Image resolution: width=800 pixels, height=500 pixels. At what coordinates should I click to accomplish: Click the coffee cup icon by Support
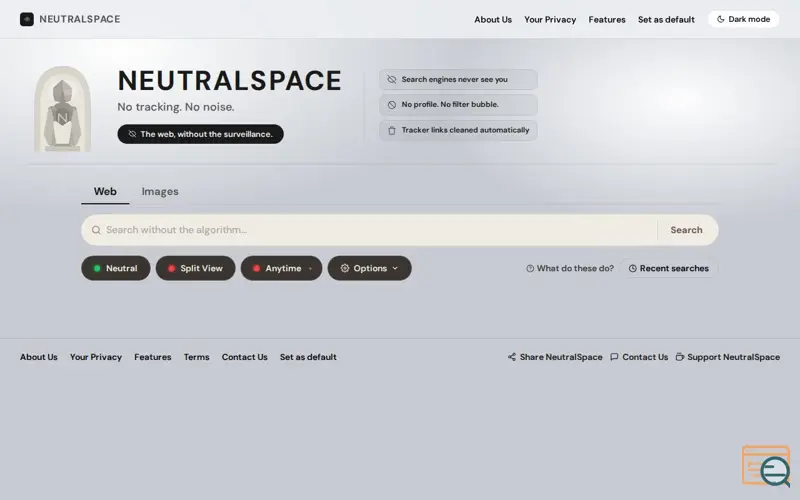click(680, 357)
